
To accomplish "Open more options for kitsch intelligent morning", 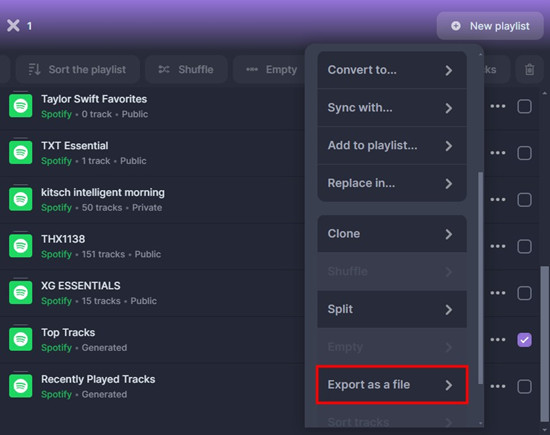I will (498, 200).
